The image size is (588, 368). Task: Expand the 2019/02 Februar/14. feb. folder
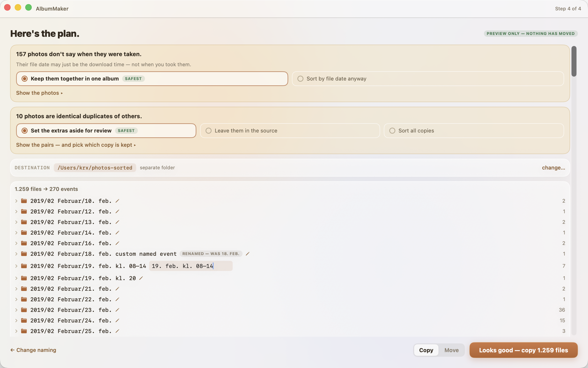coord(16,233)
